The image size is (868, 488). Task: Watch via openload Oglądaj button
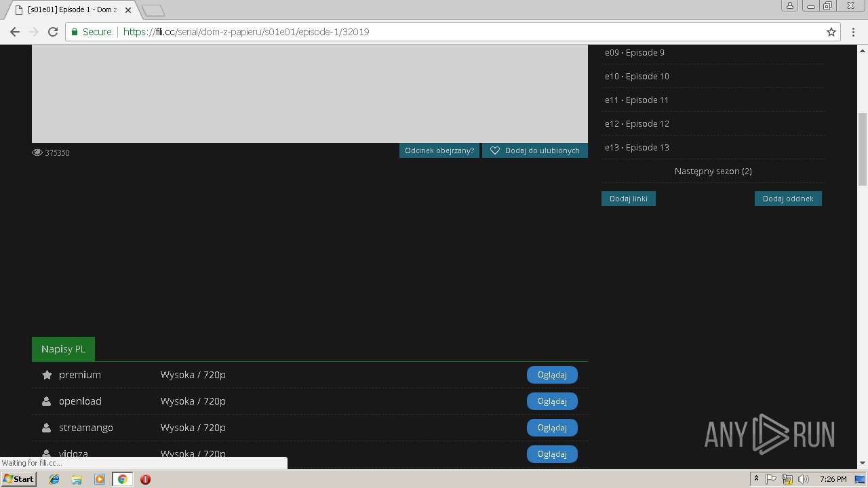(552, 401)
